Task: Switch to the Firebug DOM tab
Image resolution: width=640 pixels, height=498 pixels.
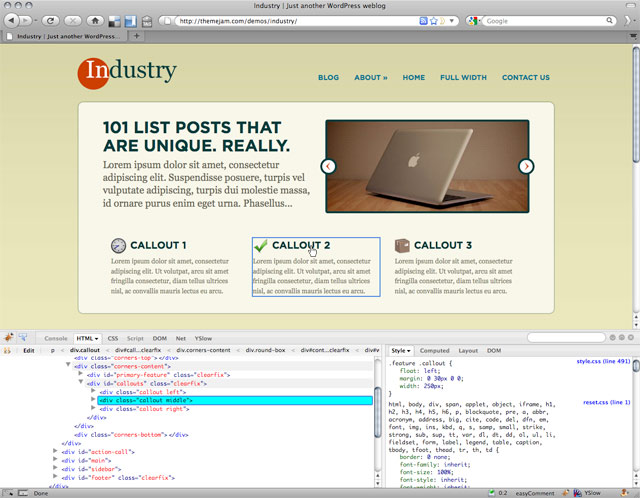Action: (x=160, y=338)
